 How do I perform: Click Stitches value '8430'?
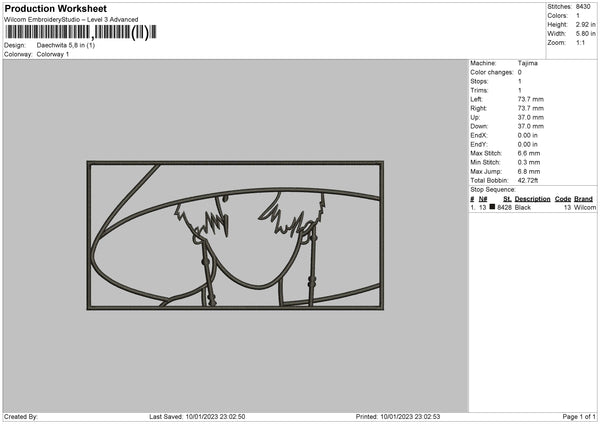point(583,7)
